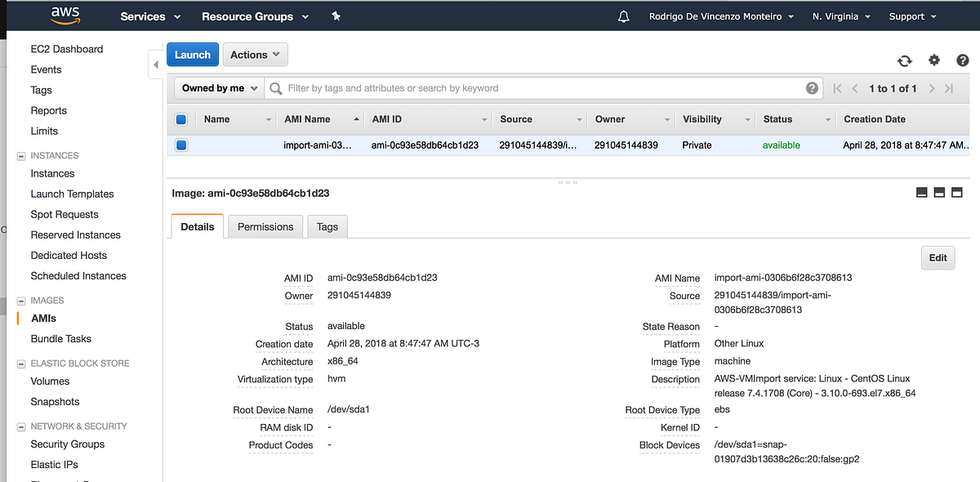Select the split-view details pane layout icon
The height and width of the screenshot is (482, 980).
939,192
